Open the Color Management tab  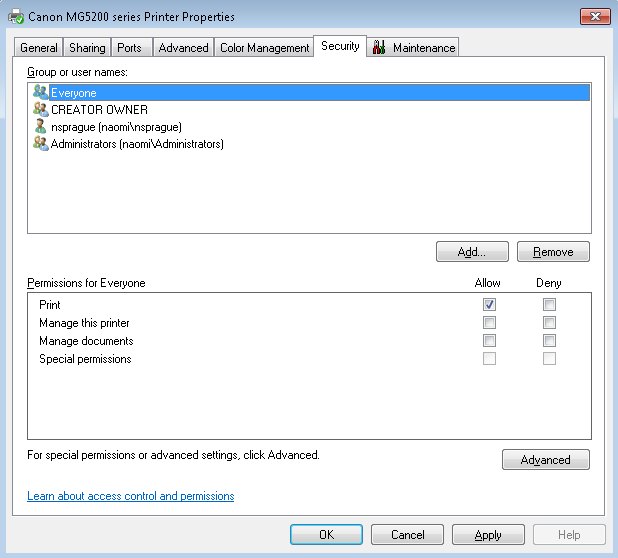coord(264,48)
